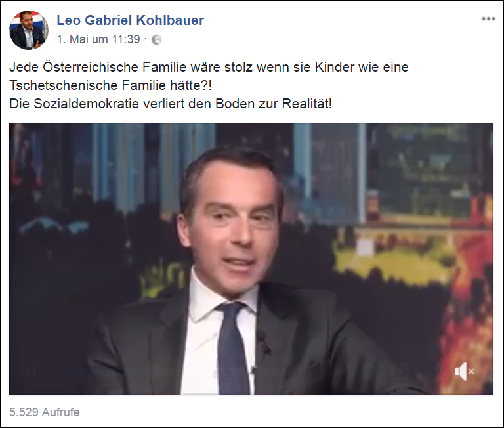
Task: Click the lapel microphone on the jacket
Action: click(264, 344)
